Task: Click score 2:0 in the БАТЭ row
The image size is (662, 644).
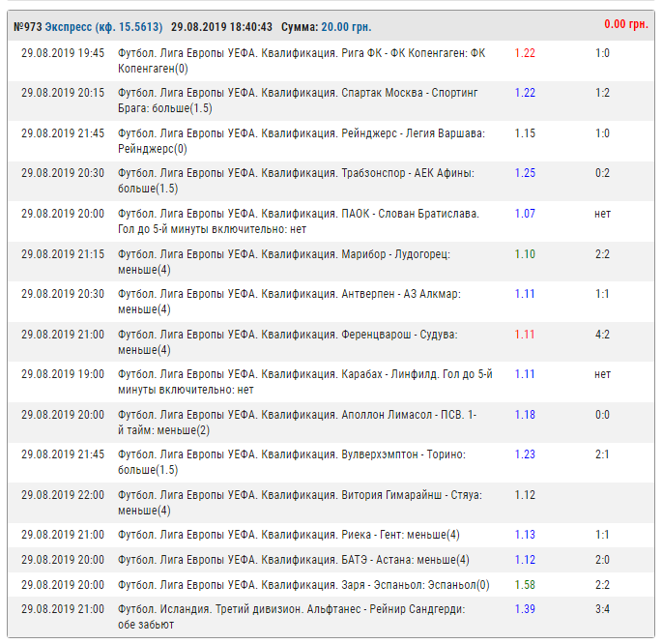Action: click(x=602, y=560)
